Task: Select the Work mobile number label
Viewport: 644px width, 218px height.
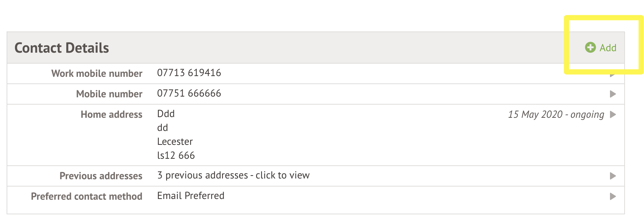Action: click(97, 74)
